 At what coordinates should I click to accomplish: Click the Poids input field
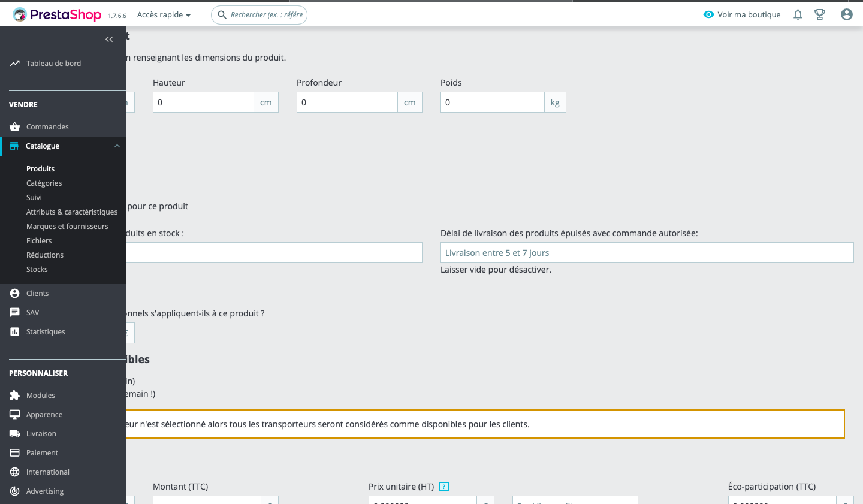click(492, 102)
